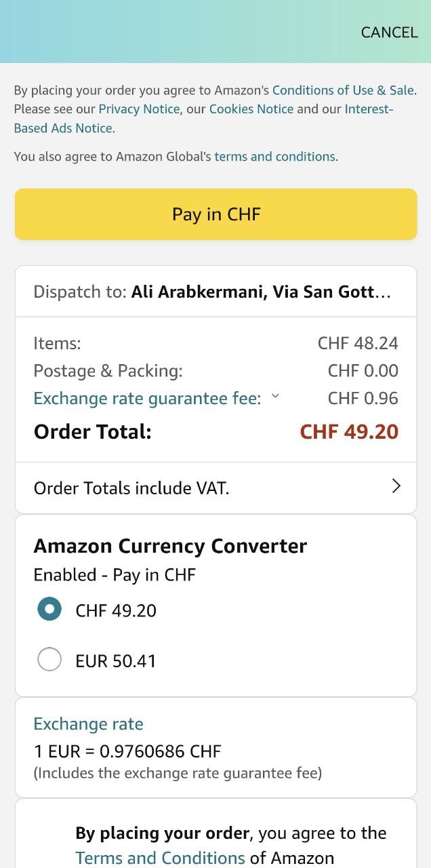Screen dimensions: 431x868
Task: Open the Exchange rate link
Action: pyautogui.click(x=88, y=724)
